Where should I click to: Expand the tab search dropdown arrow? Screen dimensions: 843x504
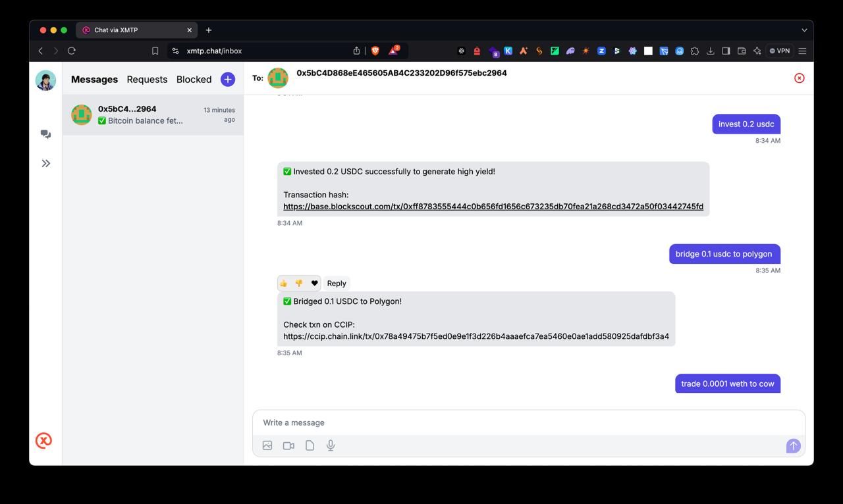click(x=804, y=30)
